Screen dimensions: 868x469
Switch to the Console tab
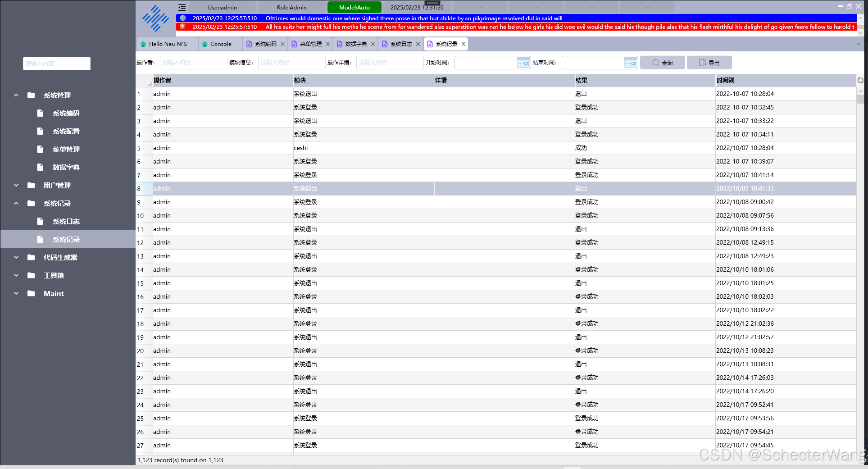tap(220, 44)
